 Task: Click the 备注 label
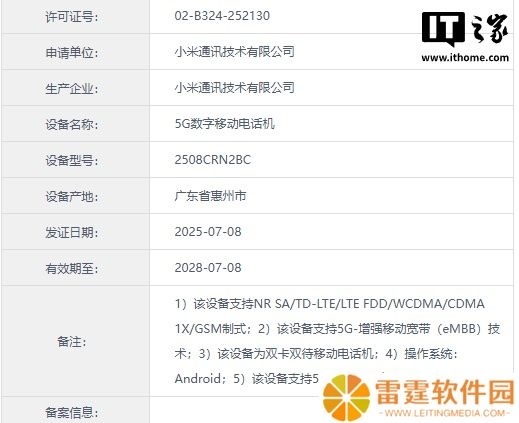(x=72, y=342)
